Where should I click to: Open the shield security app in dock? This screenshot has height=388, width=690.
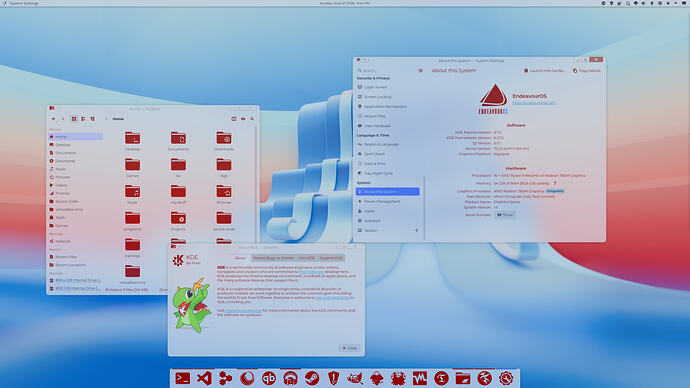[x=334, y=378]
